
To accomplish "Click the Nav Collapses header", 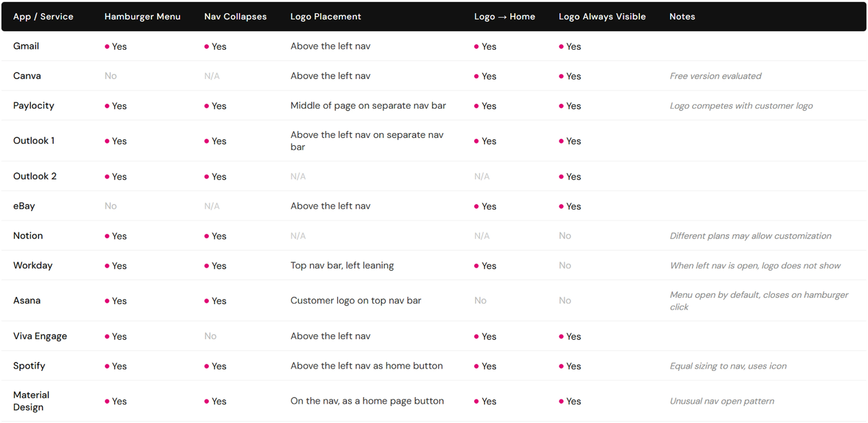I will (x=235, y=16).
